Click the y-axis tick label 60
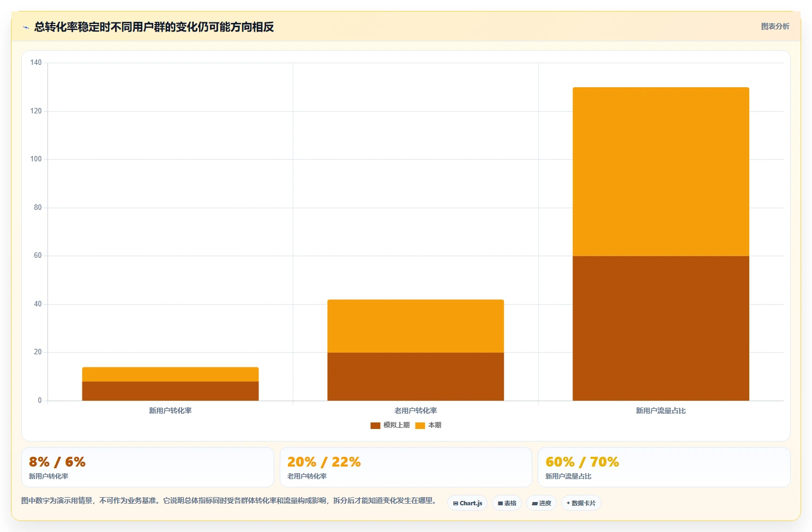This screenshot has width=812, height=532. click(38, 256)
